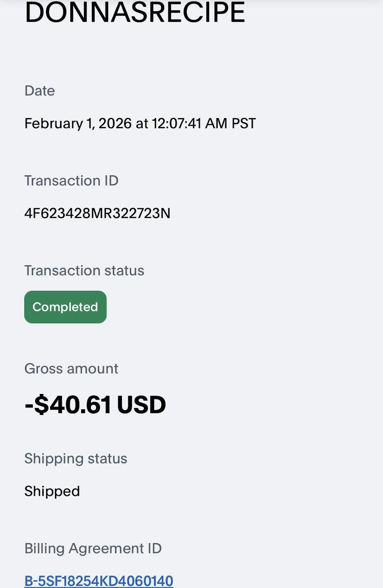Select the -$40.61 amount figure
The width and height of the screenshot is (383, 588).
tap(68, 405)
